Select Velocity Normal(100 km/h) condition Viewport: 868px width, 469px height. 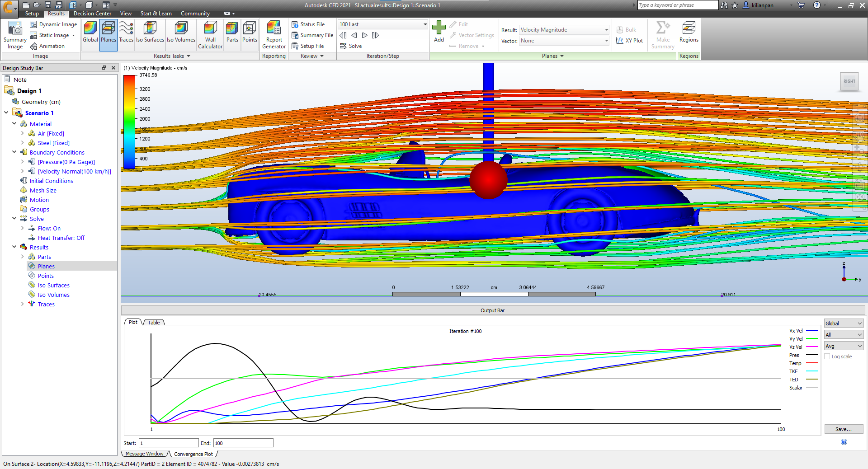pos(75,171)
